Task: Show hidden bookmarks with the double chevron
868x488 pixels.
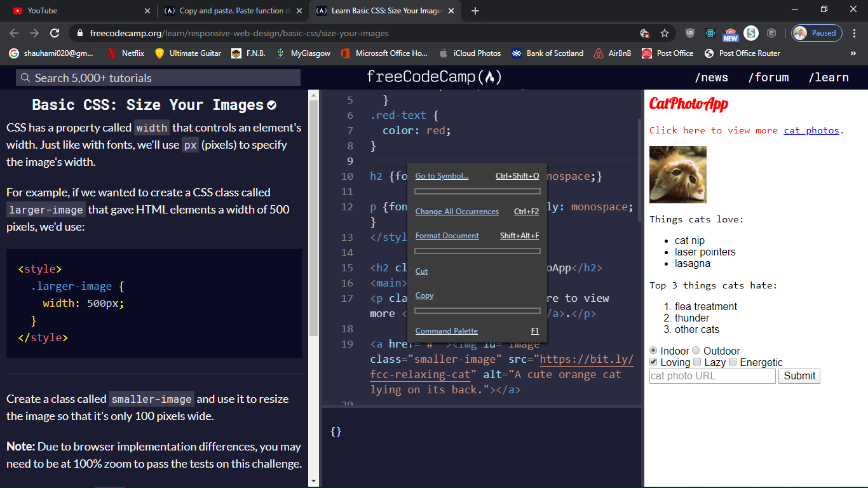Action: point(853,53)
